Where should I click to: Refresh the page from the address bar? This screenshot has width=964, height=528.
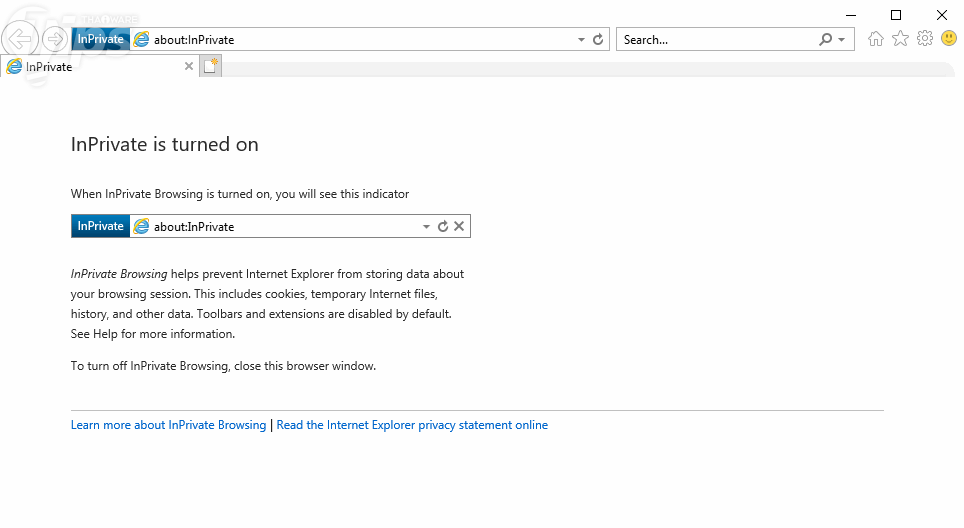tap(598, 40)
